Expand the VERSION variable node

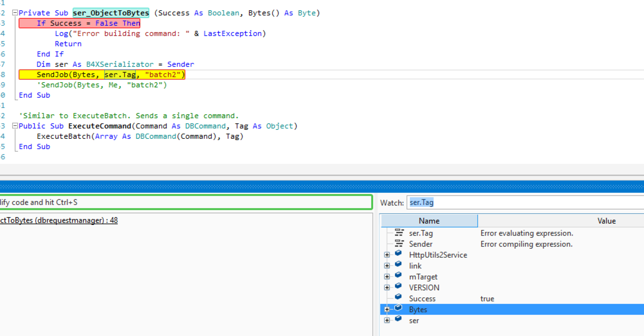(x=387, y=287)
